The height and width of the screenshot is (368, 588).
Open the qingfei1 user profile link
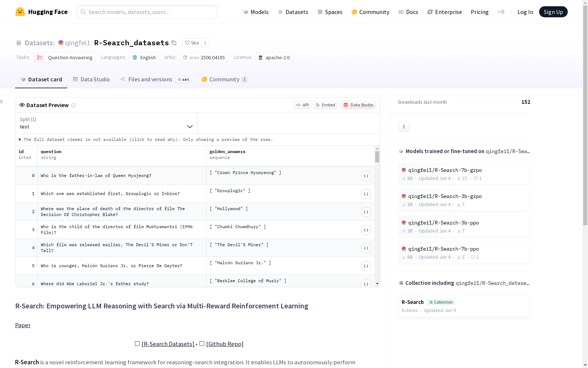click(x=78, y=43)
